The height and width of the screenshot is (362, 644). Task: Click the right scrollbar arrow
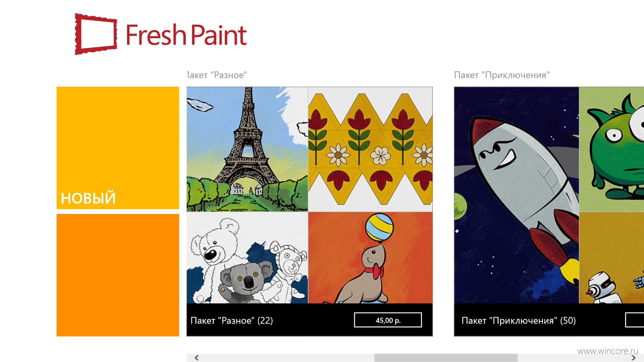pos(633,358)
